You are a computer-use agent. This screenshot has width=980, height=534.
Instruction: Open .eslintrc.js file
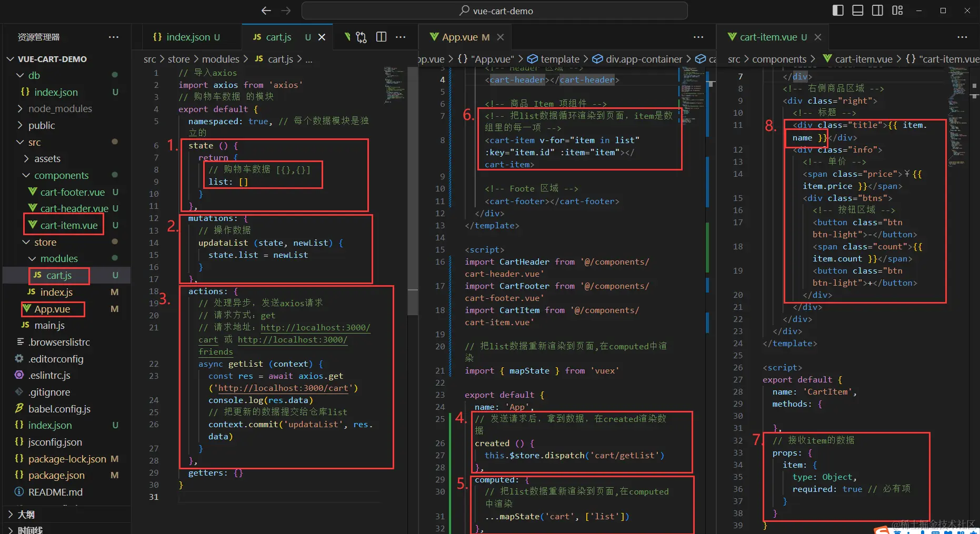[49, 375]
